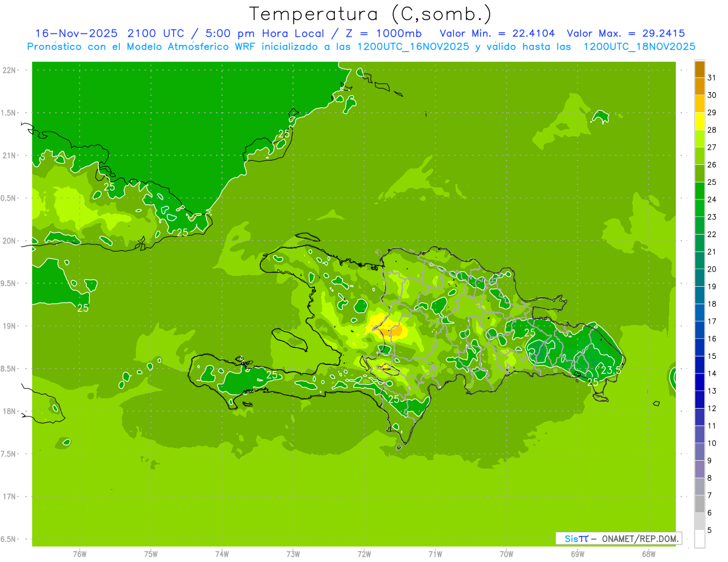Click the "Valor Min. = 22.4104" text

[x=497, y=33]
